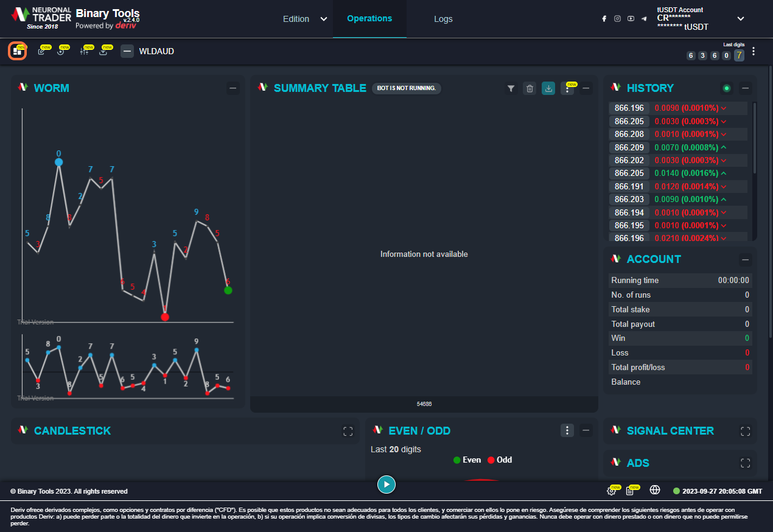
Task: Click the minus button beside WLDAUD
Action: click(127, 51)
